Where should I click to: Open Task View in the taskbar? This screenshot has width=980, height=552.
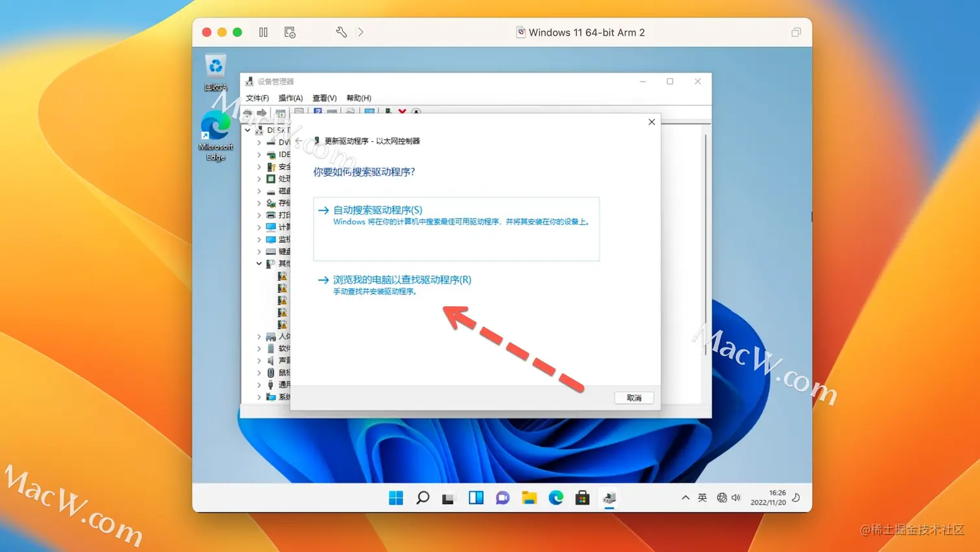coord(449,498)
